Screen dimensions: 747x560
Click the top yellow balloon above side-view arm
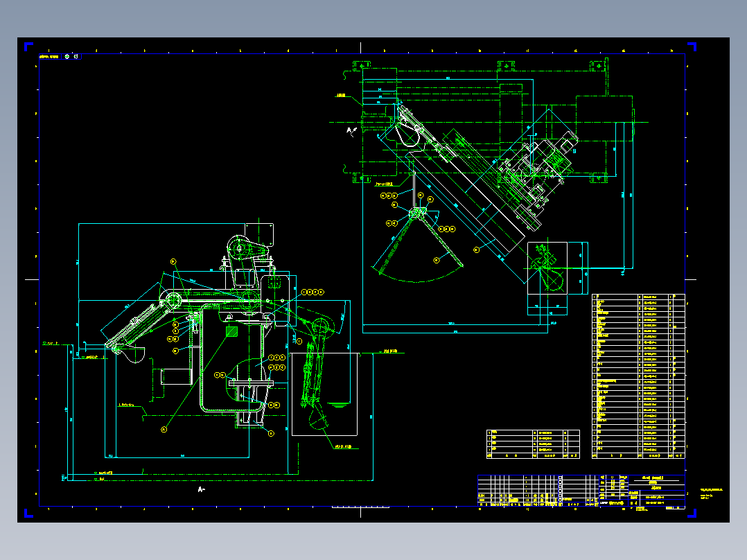173,262
